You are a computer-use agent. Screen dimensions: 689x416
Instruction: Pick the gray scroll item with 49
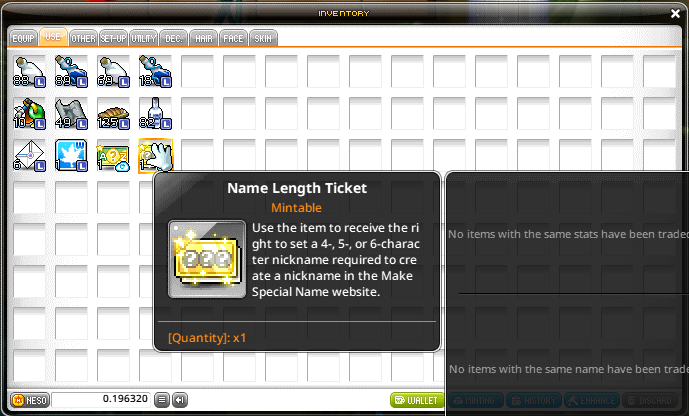(71, 113)
